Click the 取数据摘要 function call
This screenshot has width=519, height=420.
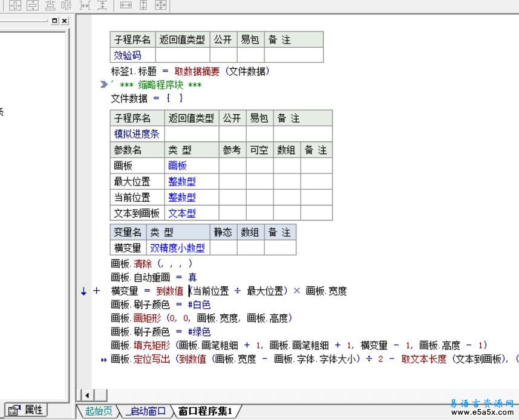pyautogui.click(x=197, y=71)
